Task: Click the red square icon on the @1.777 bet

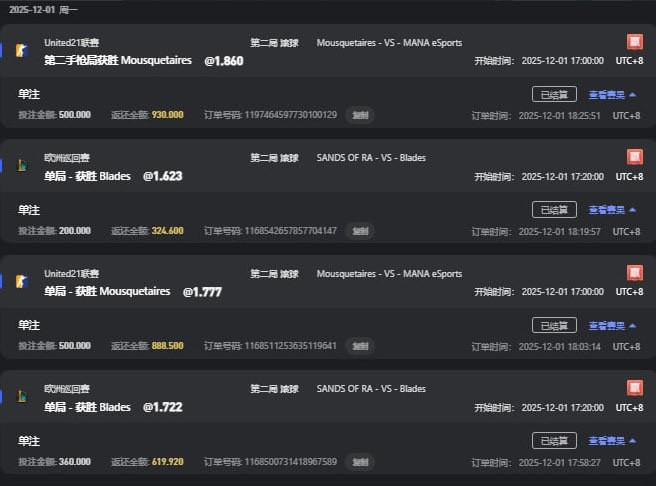Action: (634, 273)
